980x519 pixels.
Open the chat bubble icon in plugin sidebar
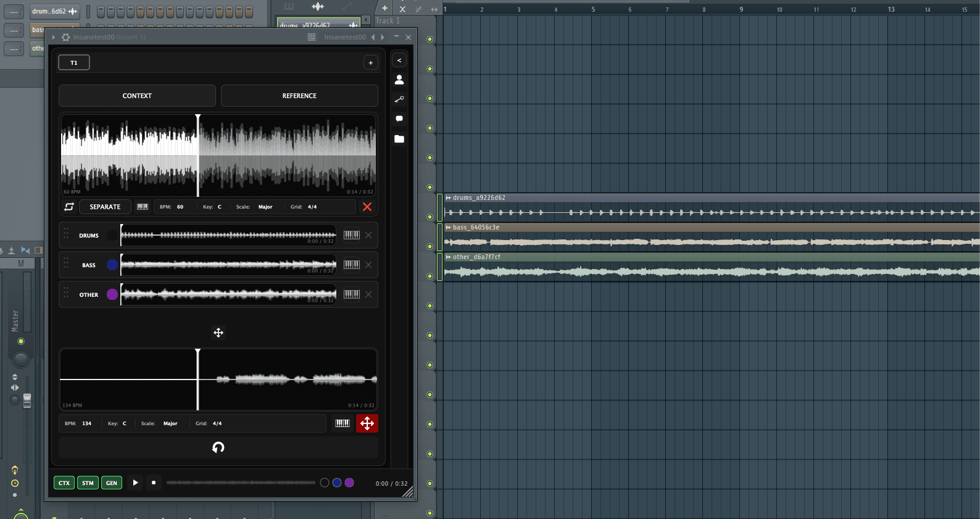(x=399, y=118)
